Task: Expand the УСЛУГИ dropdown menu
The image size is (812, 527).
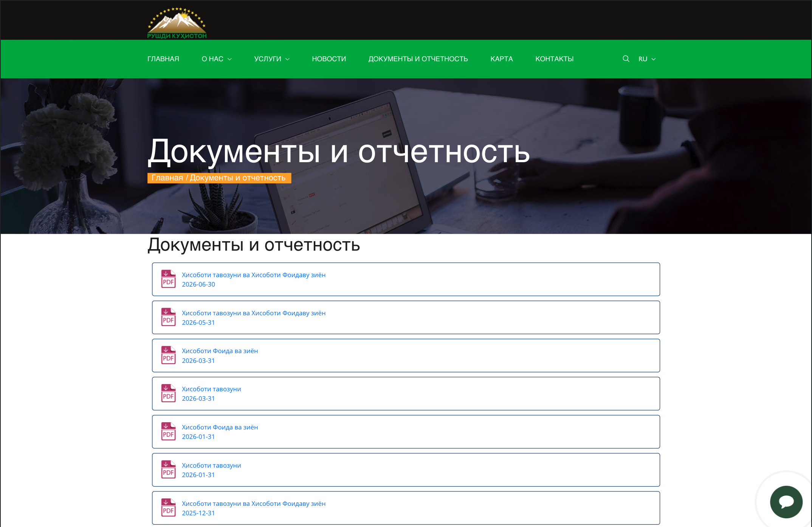Action: [x=272, y=59]
